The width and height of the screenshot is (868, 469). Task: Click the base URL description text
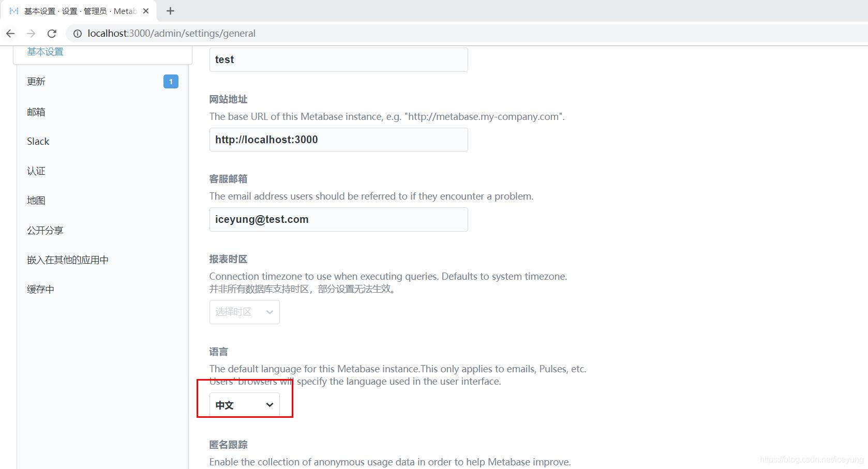pos(387,116)
